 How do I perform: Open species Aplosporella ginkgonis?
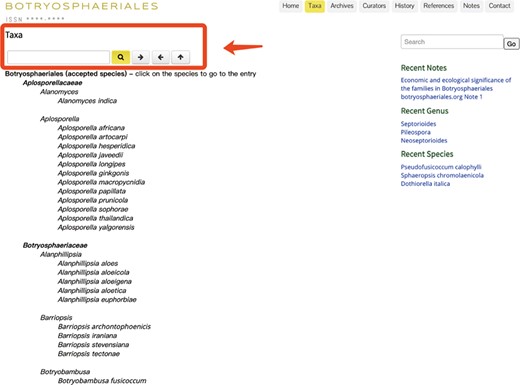[x=93, y=173]
